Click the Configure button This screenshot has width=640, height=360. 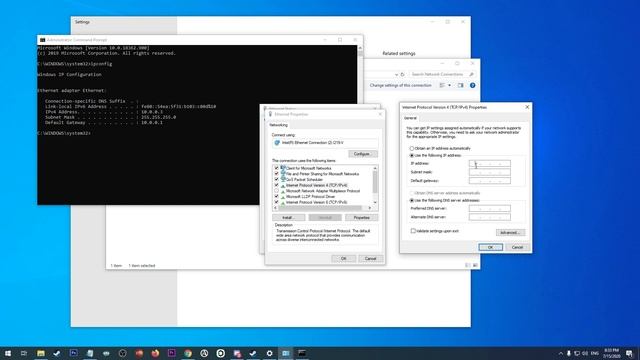coord(362,154)
